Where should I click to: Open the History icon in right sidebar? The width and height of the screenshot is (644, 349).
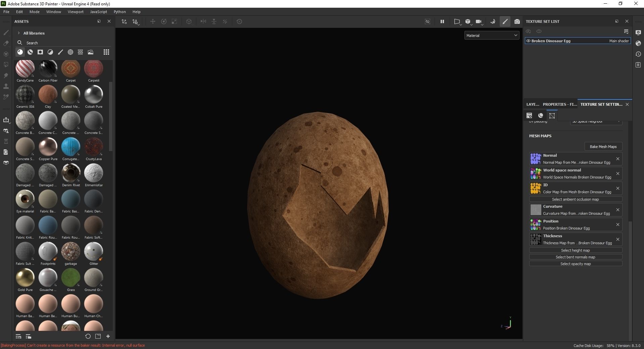638,54
